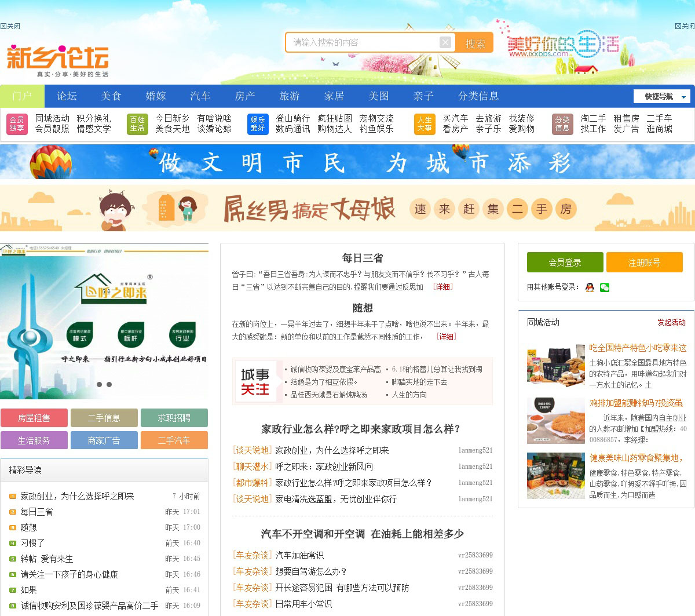Open the 门户 navigation tab
The height and width of the screenshot is (616, 695).
pyautogui.click(x=22, y=96)
